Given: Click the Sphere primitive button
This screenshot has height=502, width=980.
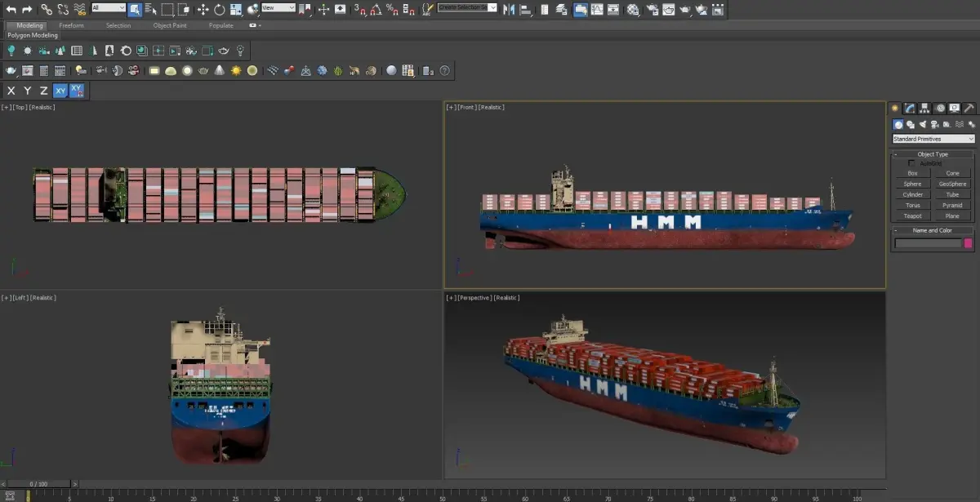Looking at the screenshot, I should point(912,184).
